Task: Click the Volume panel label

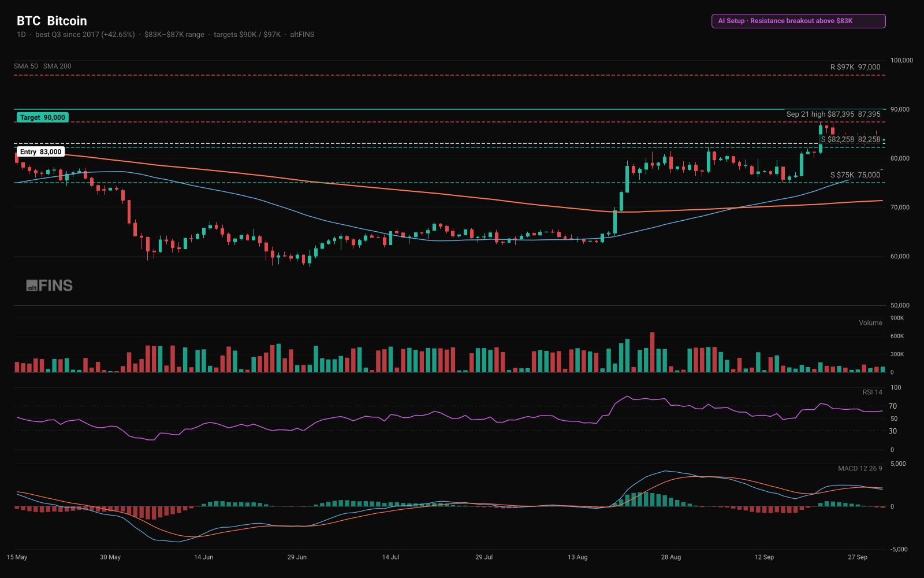Action: point(870,323)
